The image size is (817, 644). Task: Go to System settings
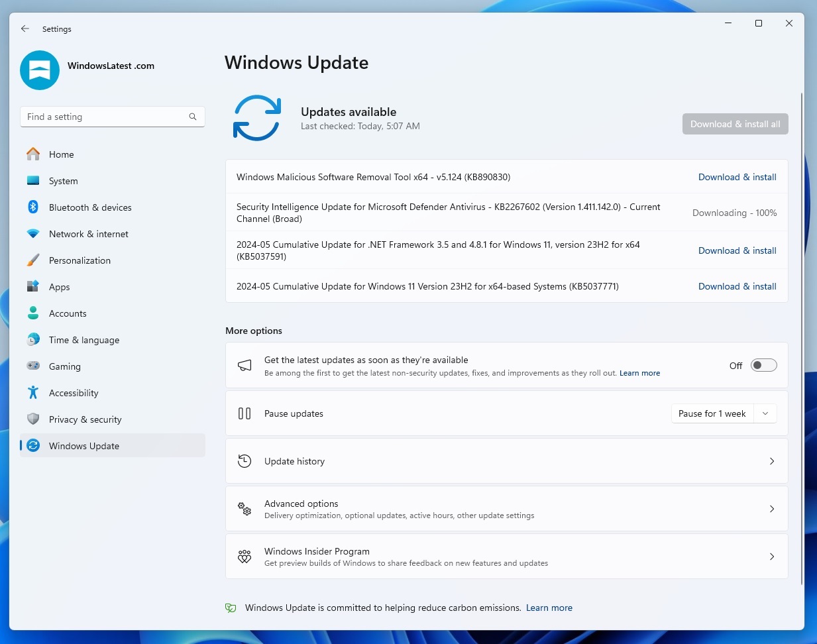[113, 181]
